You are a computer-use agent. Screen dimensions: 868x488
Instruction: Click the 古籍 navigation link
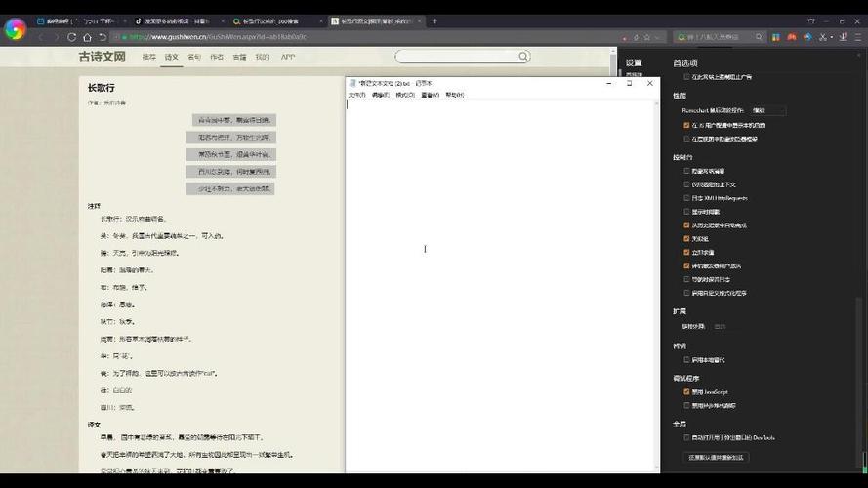(x=239, y=57)
